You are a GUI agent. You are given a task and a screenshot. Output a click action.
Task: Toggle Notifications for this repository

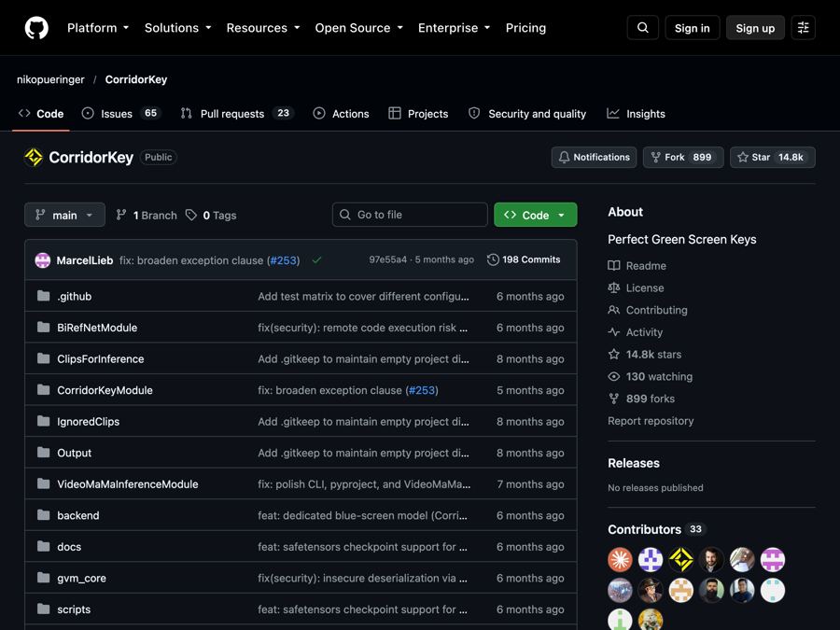click(x=595, y=157)
